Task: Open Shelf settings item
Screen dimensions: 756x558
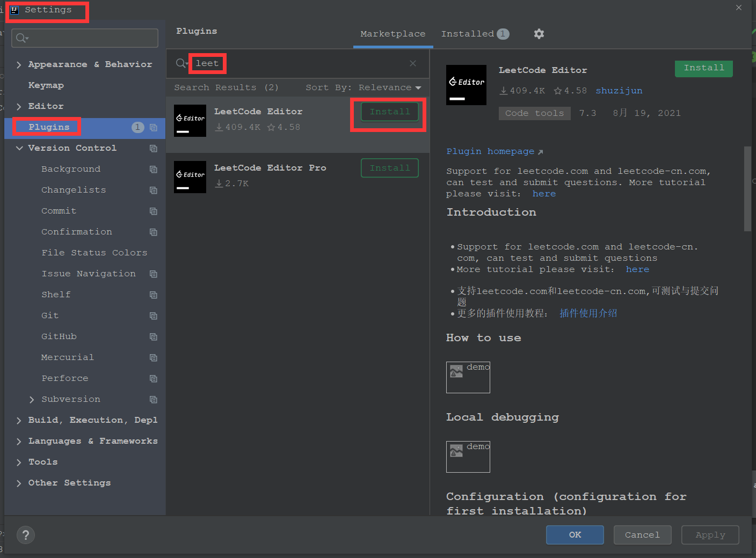Action: [x=56, y=295]
